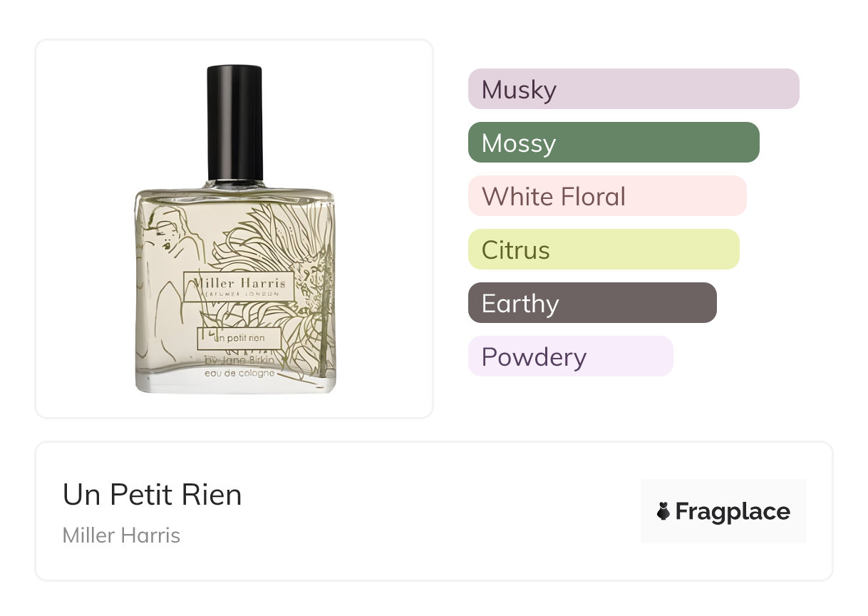The height and width of the screenshot is (616, 868).
Task: Open the Fragplace logo
Action: coord(723,511)
